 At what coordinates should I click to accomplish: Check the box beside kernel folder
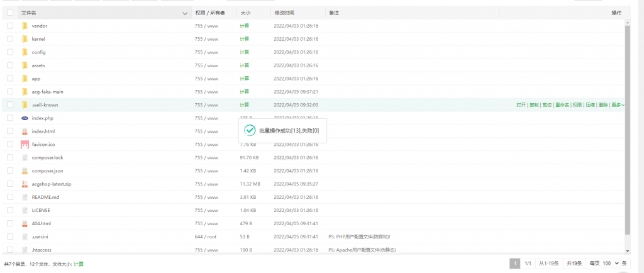(10, 39)
